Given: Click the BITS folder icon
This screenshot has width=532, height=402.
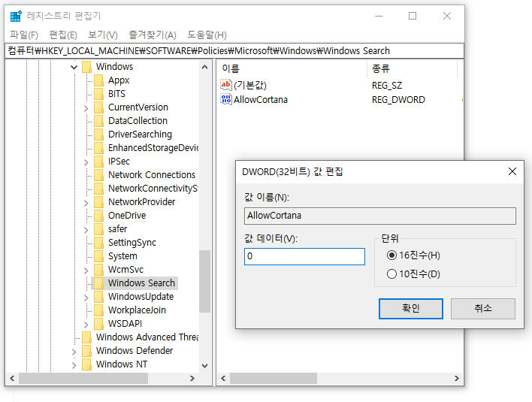Looking at the screenshot, I should [x=98, y=94].
